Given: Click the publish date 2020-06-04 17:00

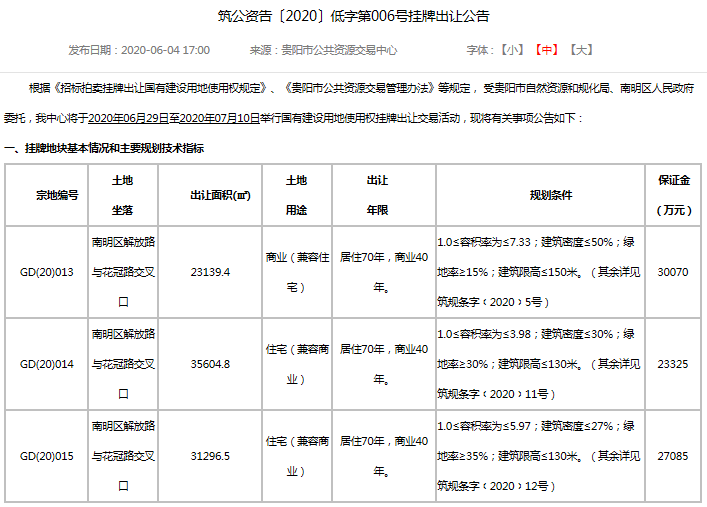Looking at the screenshot, I should coord(165,50).
